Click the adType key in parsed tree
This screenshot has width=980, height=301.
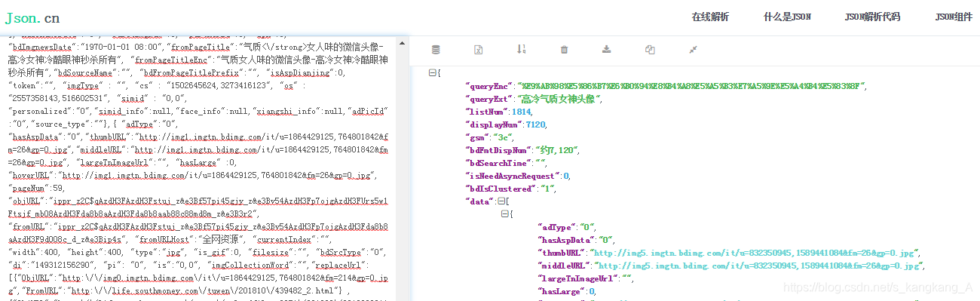[x=556, y=227]
